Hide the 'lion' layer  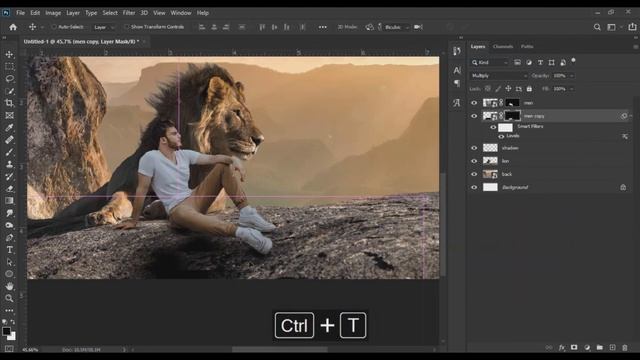tap(474, 161)
